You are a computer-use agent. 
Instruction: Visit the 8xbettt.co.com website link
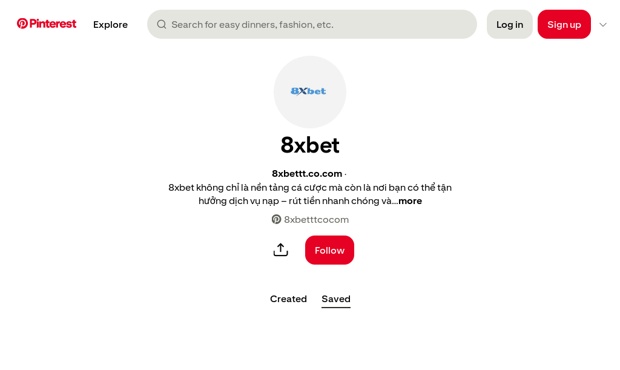point(307,174)
